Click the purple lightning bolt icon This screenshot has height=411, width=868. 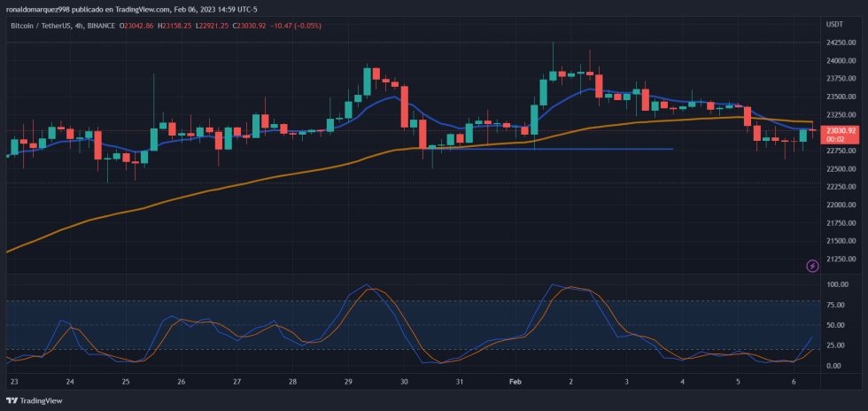tap(812, 266)
